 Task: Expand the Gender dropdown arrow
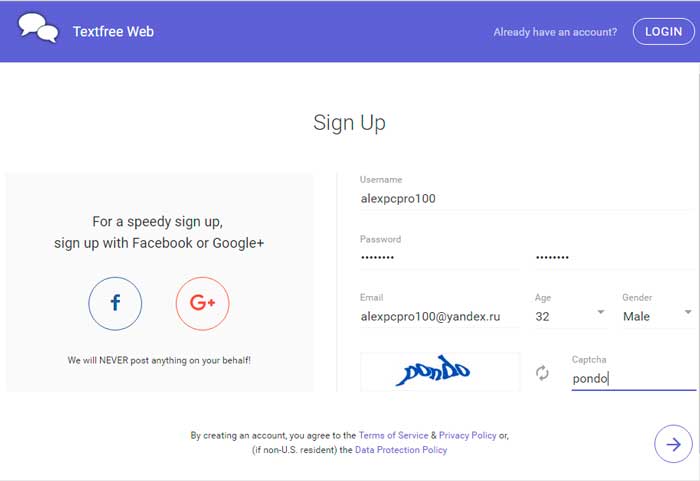(688, 312)
